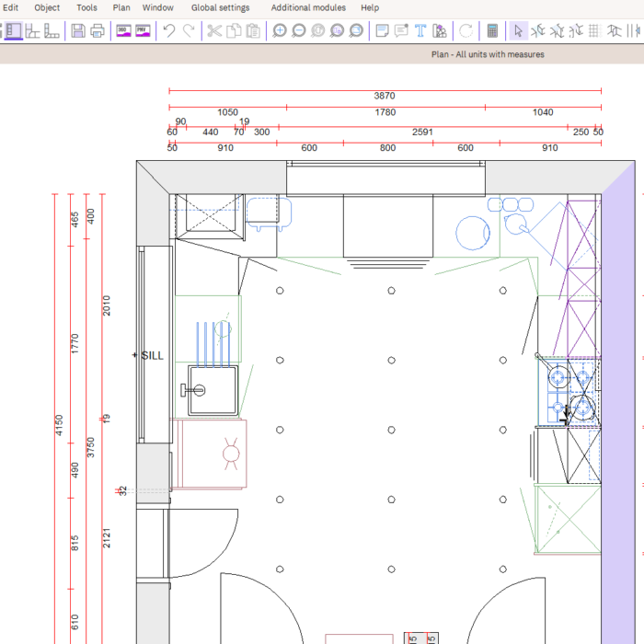The image size is (644, 644).
Task: Expand the Additional modules menu
Action: tap(308, 7)
